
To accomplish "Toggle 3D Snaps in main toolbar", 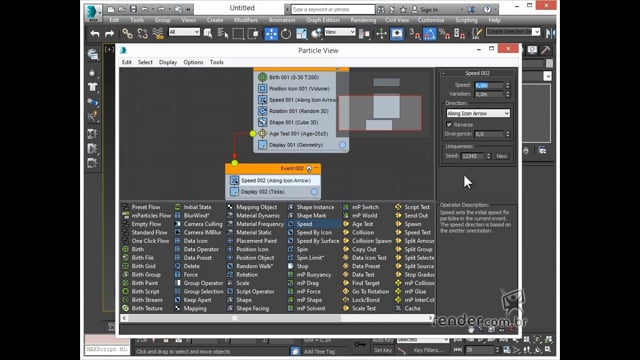I will point(414,34).
